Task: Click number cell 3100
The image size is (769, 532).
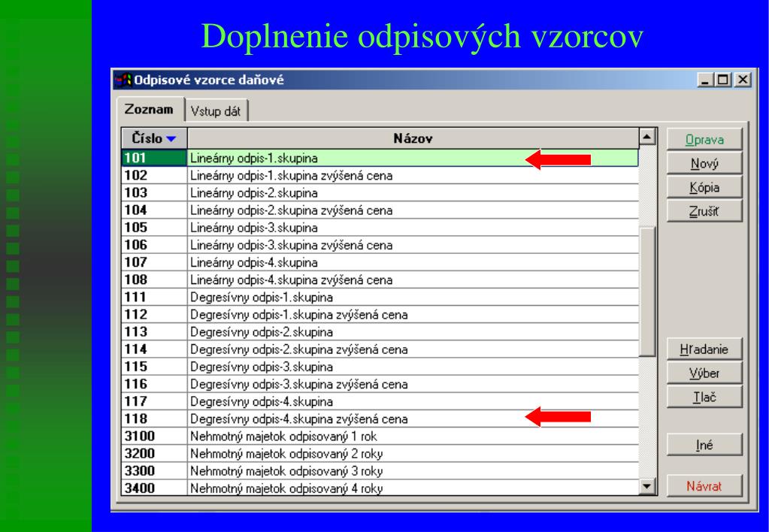Action: coord(154,437)
